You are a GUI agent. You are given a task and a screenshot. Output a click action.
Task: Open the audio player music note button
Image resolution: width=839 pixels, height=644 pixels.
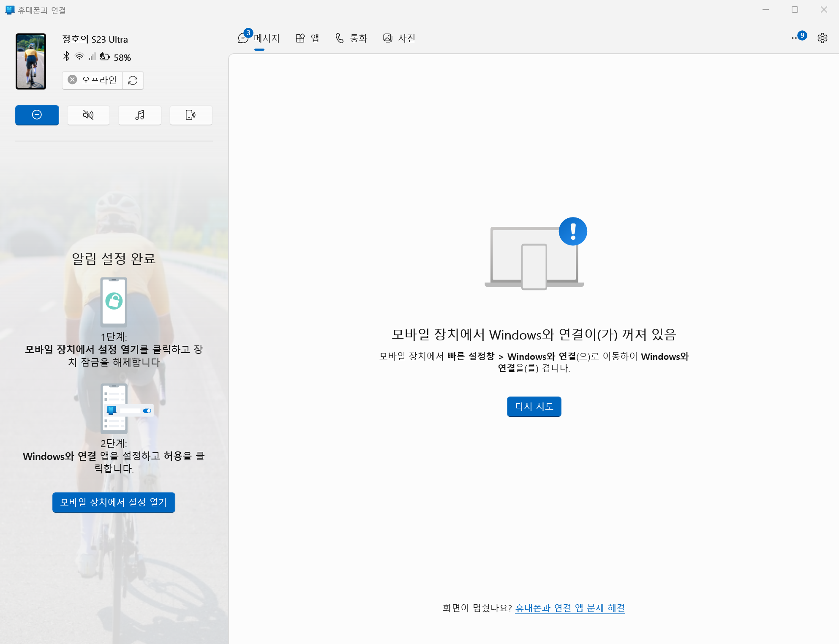(139, 115)
